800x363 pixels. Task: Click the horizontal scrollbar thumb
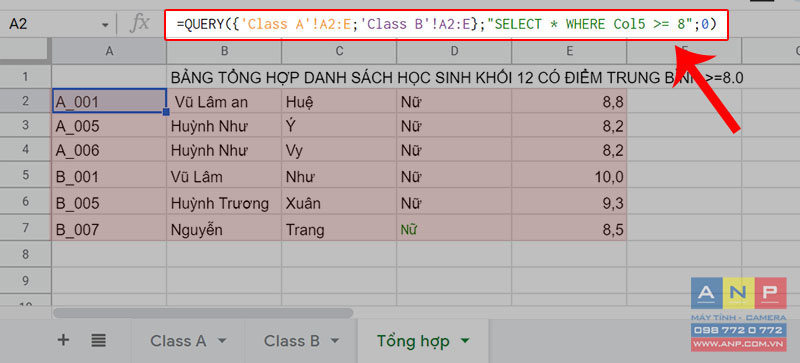[203, 312]
